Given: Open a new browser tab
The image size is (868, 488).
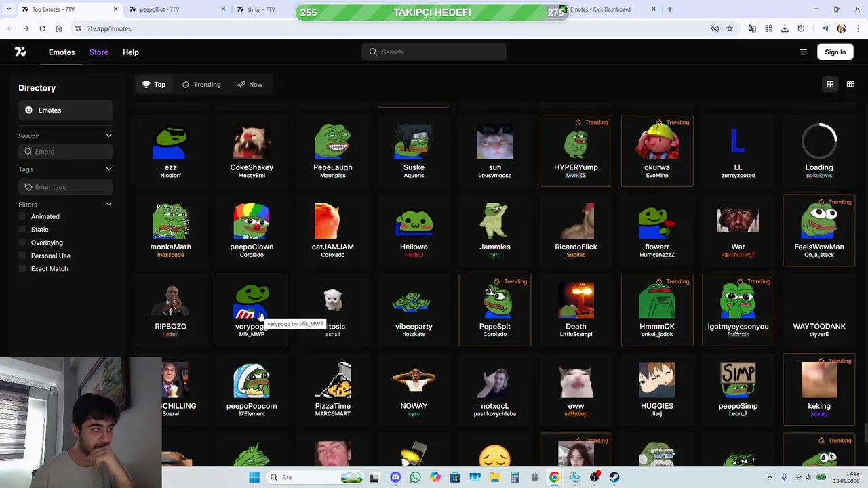Looking at the screenshot, I should tap(670, 9).
